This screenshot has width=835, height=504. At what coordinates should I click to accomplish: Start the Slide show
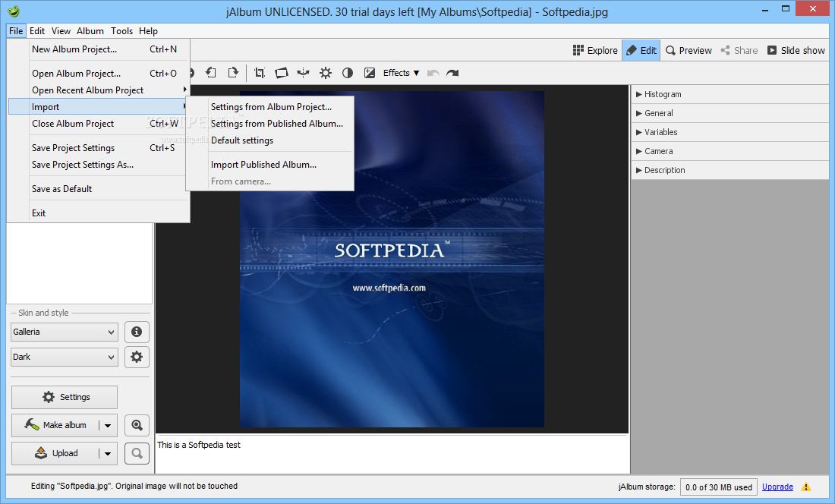[796, 51]
